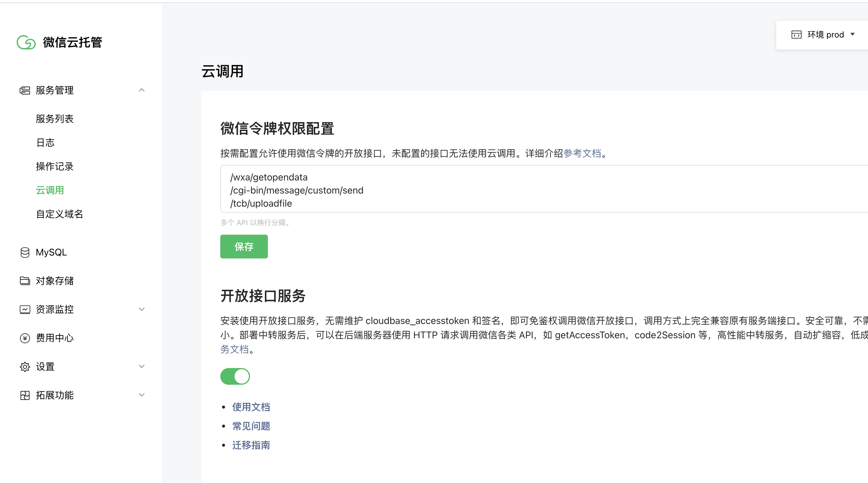Image resolution: width=868 pixels, height=483 pixels.
Task: Expand the 资源监控 submenu chevron
Action: [141, 309]
